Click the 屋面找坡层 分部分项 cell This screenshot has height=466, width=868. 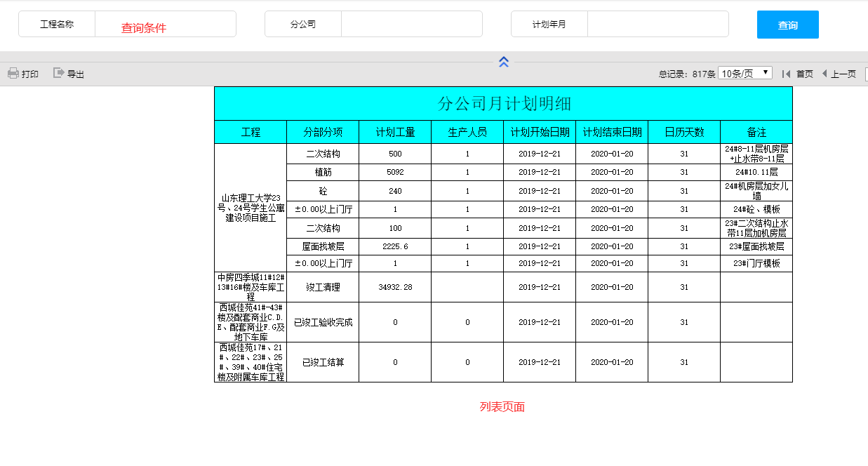[323, 246]
